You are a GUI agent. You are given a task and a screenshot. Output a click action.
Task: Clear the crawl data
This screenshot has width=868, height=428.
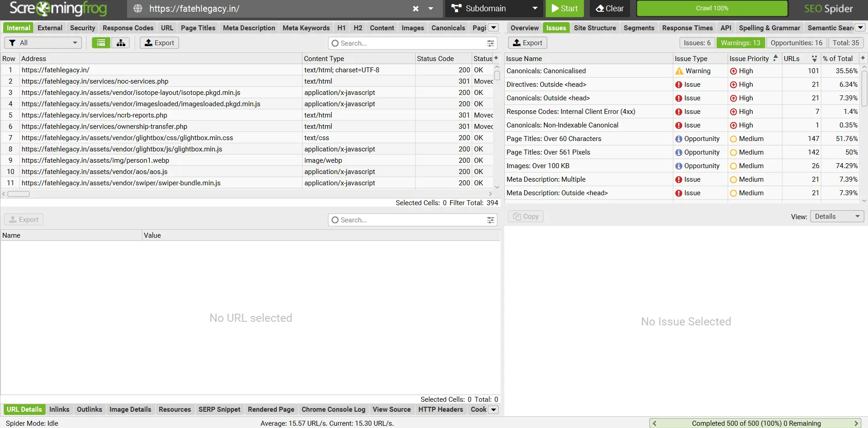click(610, 9)
